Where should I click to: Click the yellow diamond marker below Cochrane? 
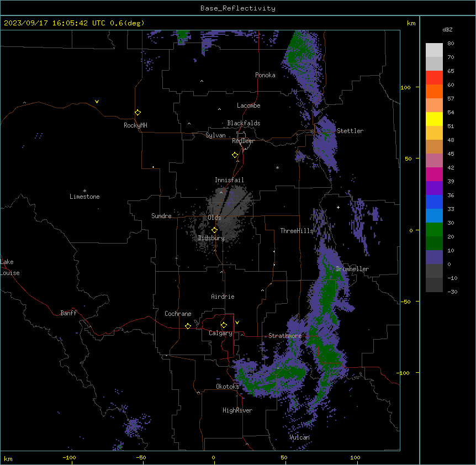pyautogui.click(x=188, y=326)
